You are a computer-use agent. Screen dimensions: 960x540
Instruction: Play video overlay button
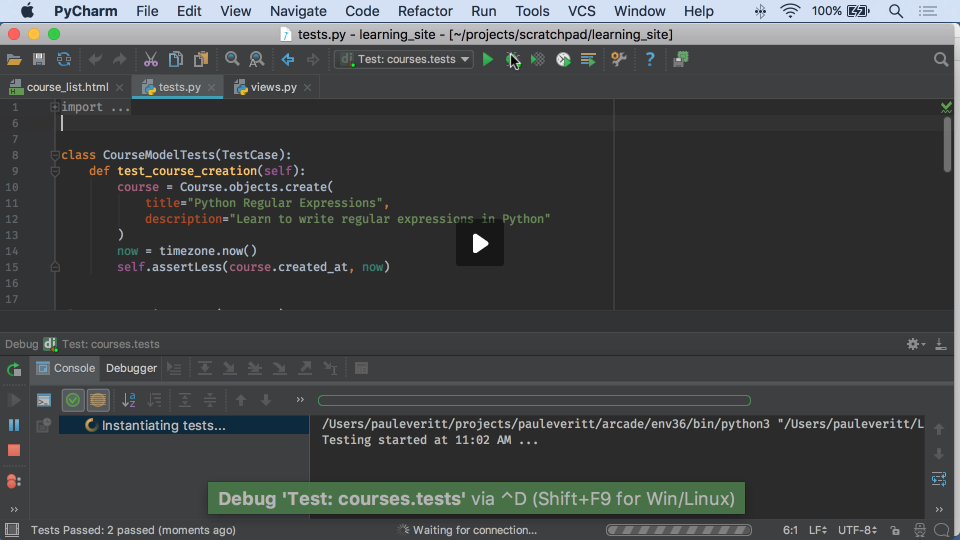coord(480,244)
